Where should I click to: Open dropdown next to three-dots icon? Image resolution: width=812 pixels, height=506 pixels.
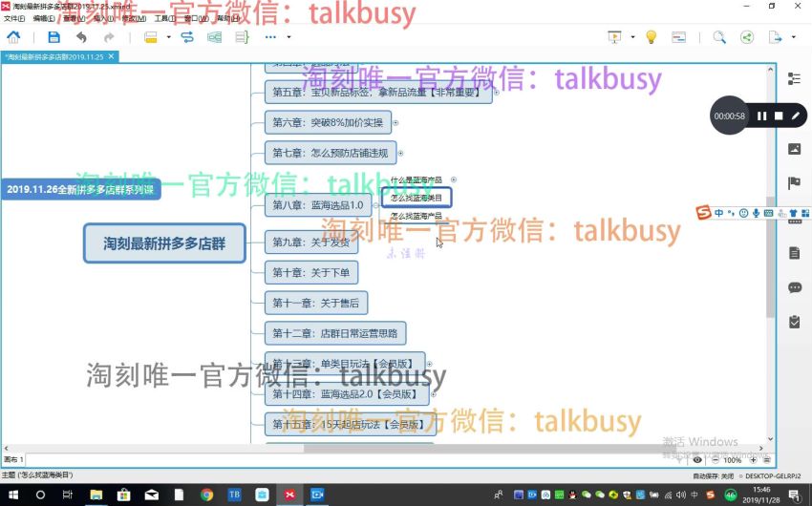(x=288, y=37)
